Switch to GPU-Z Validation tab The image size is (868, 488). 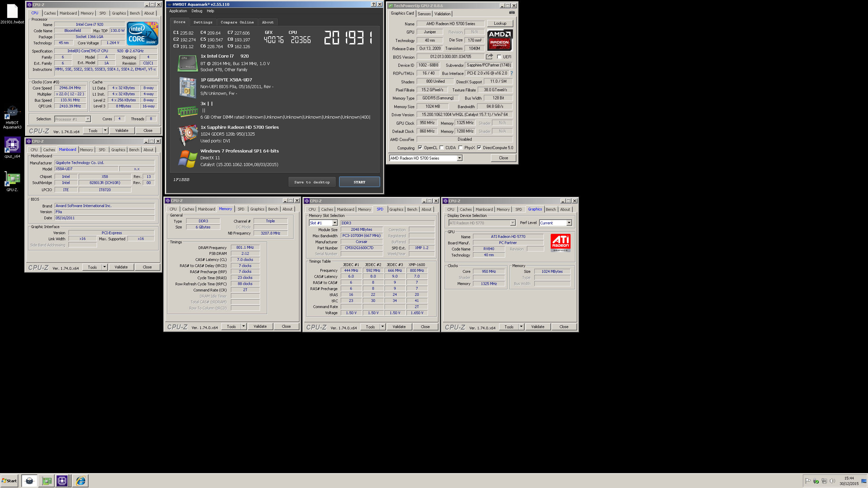click(x=442, y=14)
